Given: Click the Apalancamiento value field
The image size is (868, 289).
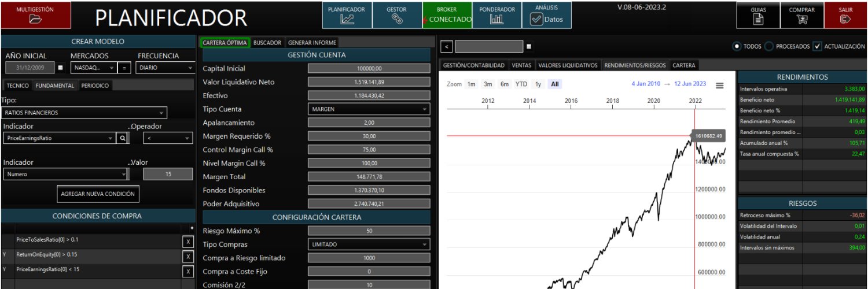Looking at the screenshot, I should point(369,123).
